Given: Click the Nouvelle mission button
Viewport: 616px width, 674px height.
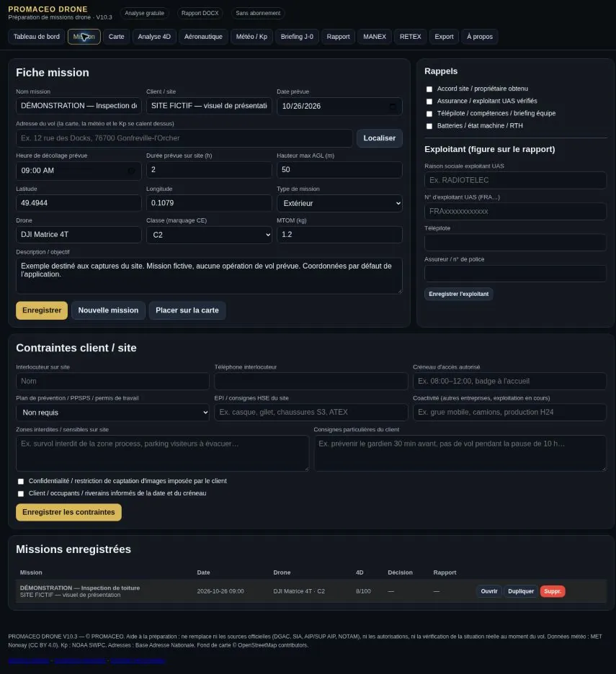Looking at the screenshot, I should click(108, 310).
